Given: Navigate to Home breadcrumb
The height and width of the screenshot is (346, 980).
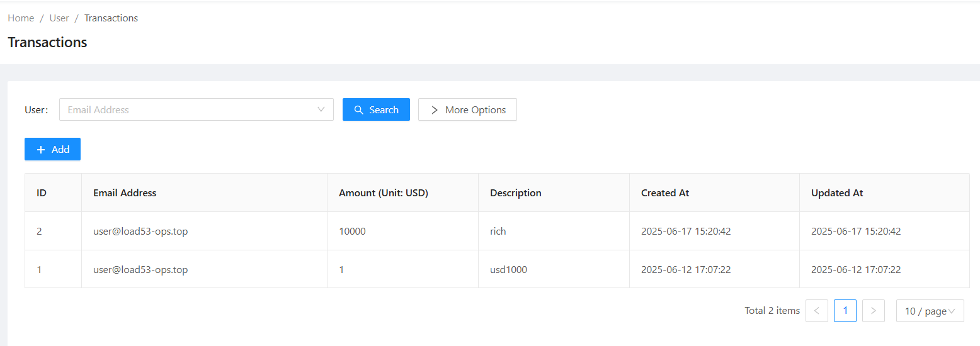Looking at the screenshot, I should click(21, 18).
